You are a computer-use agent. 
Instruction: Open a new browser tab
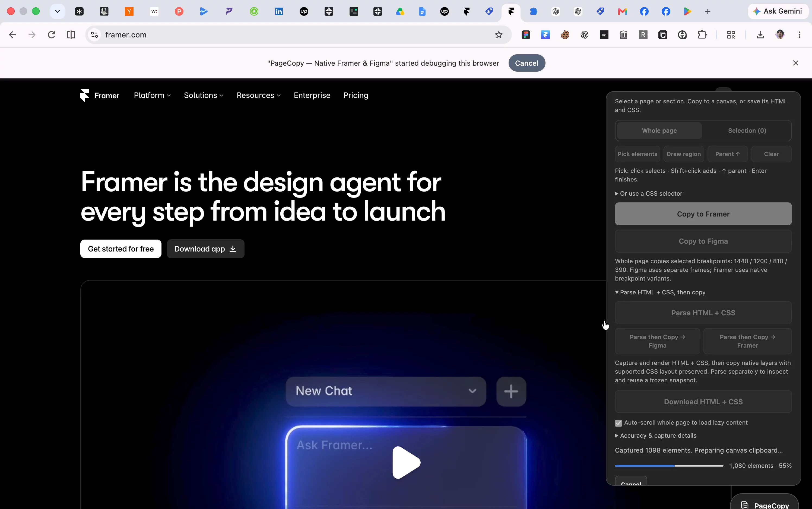click(708, 11)
